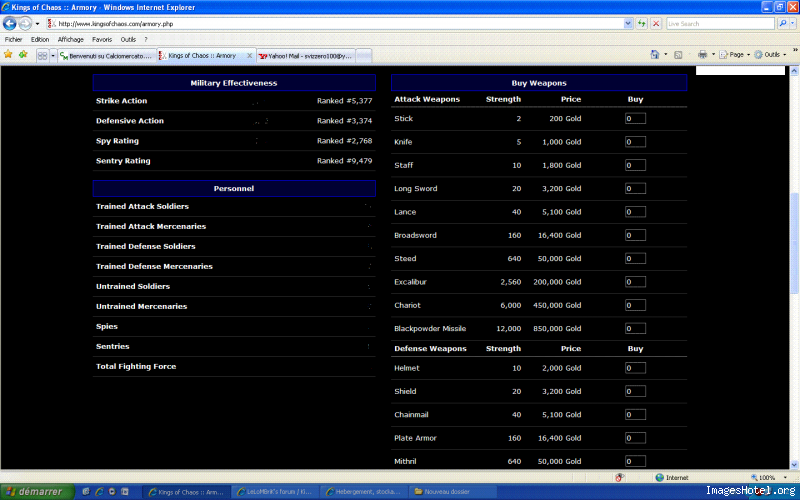Open the Fichier menu
The image size is (800, 500).
click(x=13, y=39)
